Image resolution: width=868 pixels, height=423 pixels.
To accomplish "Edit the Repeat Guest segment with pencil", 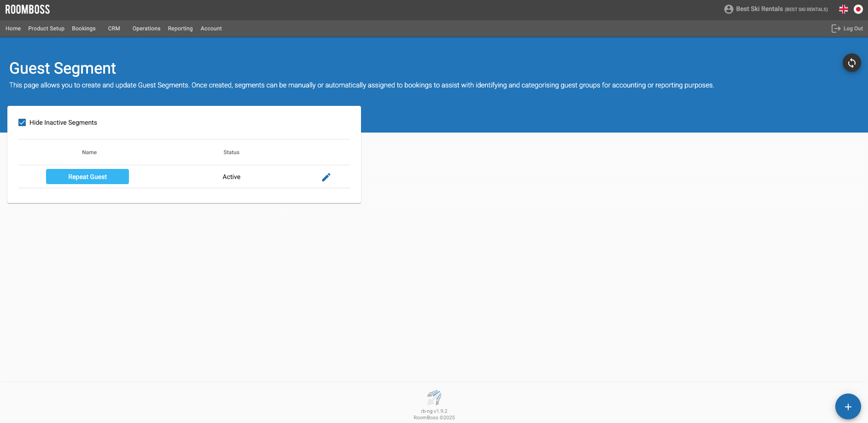I will 326,177.
